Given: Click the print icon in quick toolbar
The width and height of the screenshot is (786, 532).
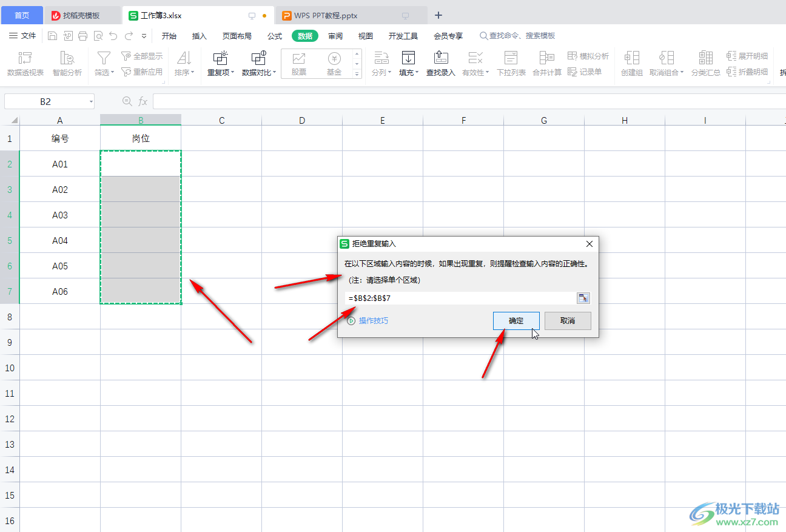Looking at the screenshot, I should pos(82,36).
